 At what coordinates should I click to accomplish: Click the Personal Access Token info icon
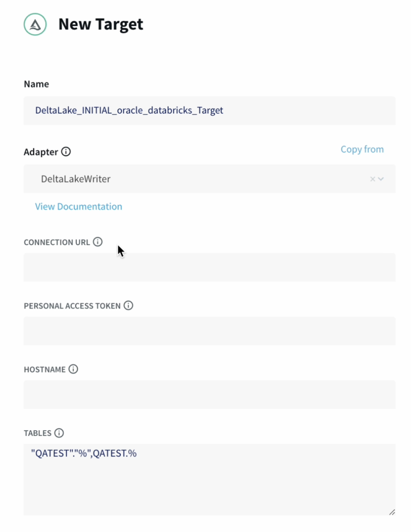pyautogui.click(x=128, y=305)
